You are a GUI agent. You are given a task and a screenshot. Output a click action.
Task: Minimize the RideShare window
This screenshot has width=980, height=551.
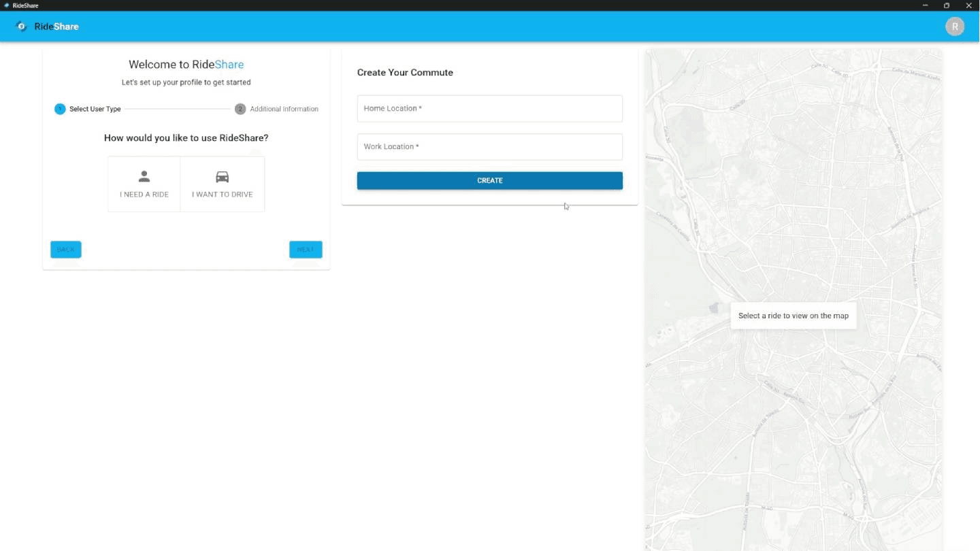(924, 5)
